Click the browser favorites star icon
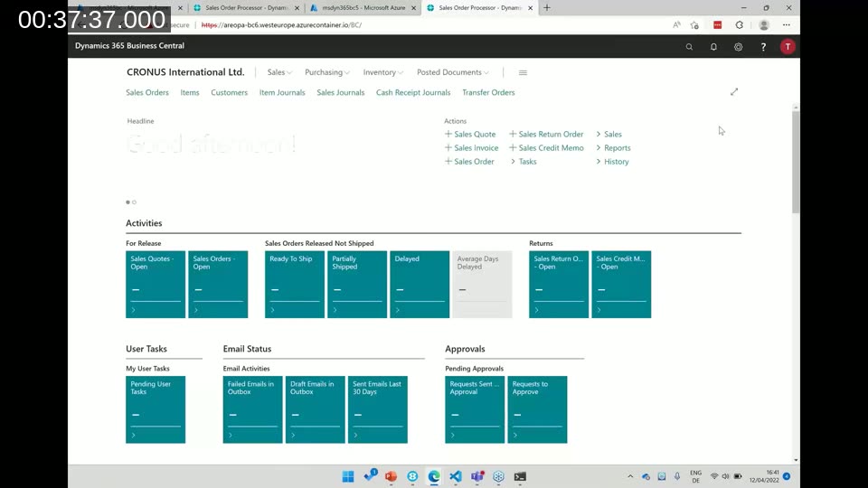This screenshot has height=488, width=868. pos(694,25)
